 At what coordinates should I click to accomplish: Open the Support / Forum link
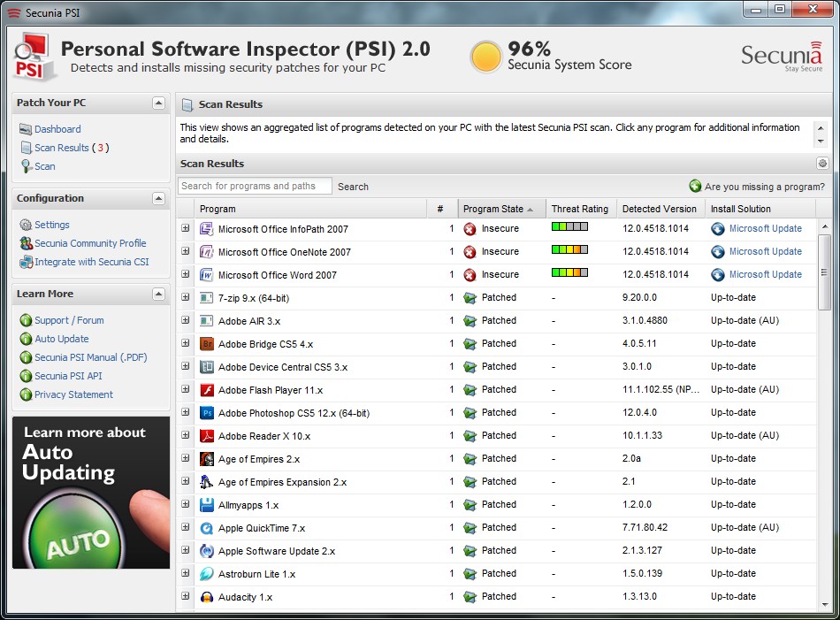pos(69,320)
